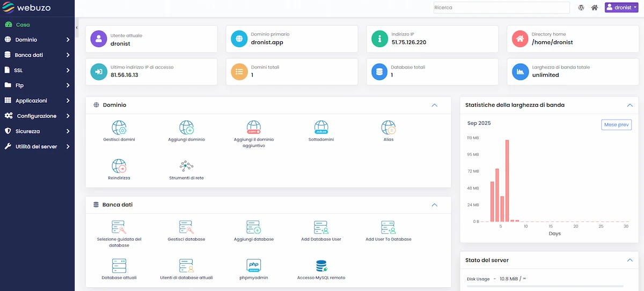This screenshot has width=644, height=291.
Task: Expand the Sicurezza sidebar menu
Action: point(36,131)
